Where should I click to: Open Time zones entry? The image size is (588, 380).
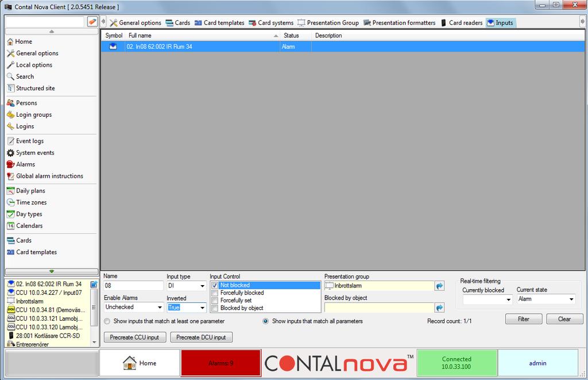[x=26, y=202]
